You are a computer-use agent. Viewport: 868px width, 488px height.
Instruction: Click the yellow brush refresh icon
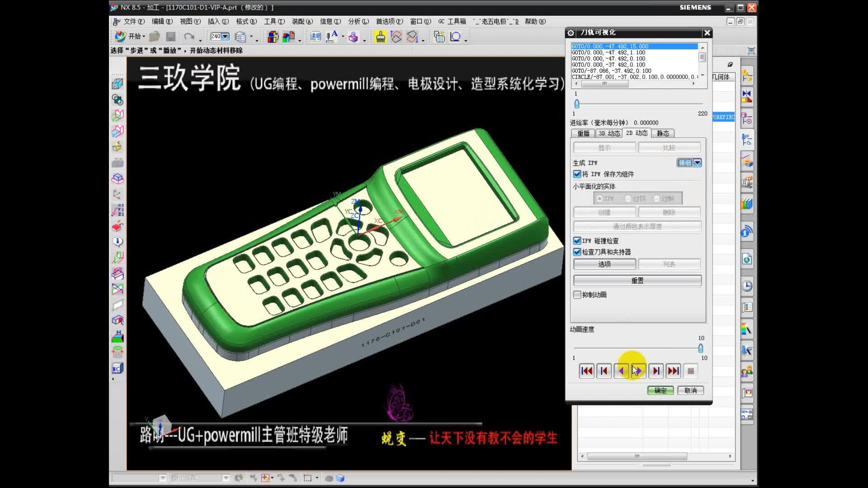(x=380, y=36)
